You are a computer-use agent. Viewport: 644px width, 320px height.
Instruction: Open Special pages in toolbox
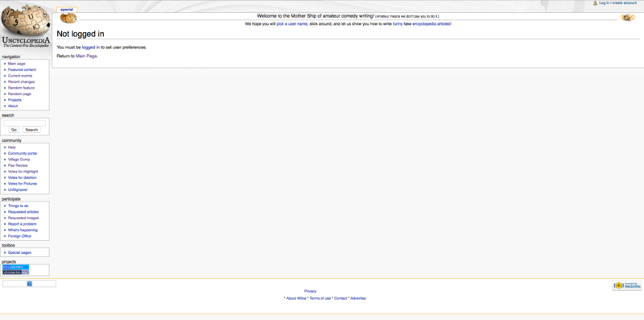click(x=19, y=252)
